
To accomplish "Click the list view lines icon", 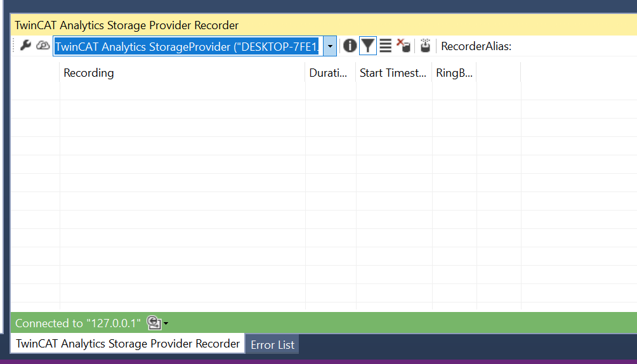I will pos(386,46).
